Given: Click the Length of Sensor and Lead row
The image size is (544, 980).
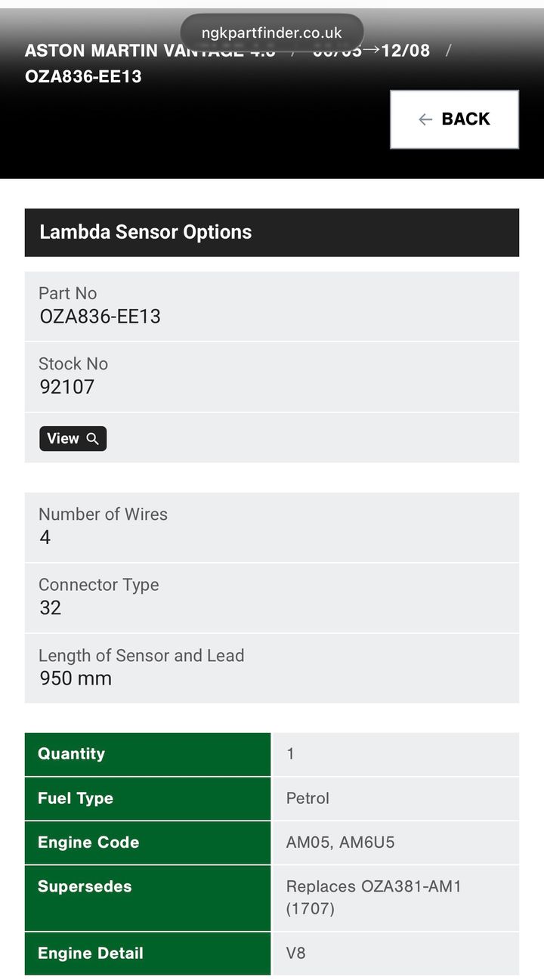Looking at the screenshot, I should tap(272, 668).
